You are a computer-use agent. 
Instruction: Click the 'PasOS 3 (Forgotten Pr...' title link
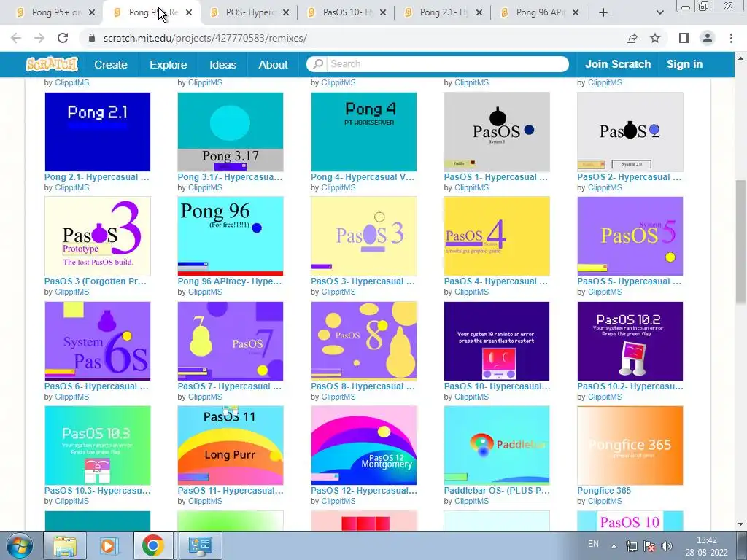pos(96,281)
